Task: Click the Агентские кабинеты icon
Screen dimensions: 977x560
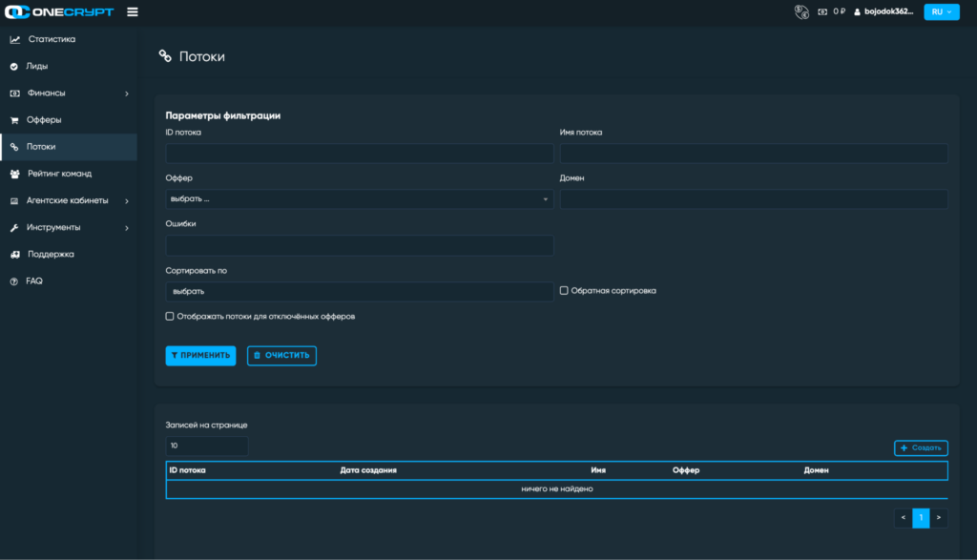Action: 14,200
